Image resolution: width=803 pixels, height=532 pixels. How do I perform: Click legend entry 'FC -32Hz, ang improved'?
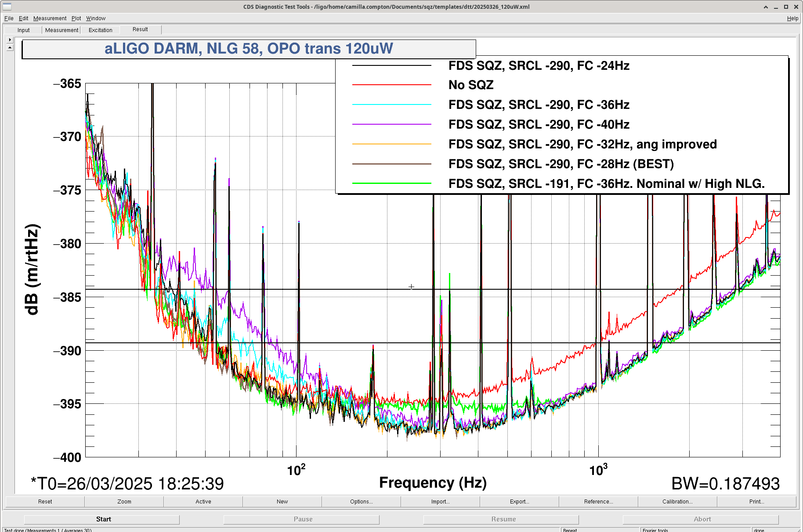pyautogui.click(x=582, y=144)
